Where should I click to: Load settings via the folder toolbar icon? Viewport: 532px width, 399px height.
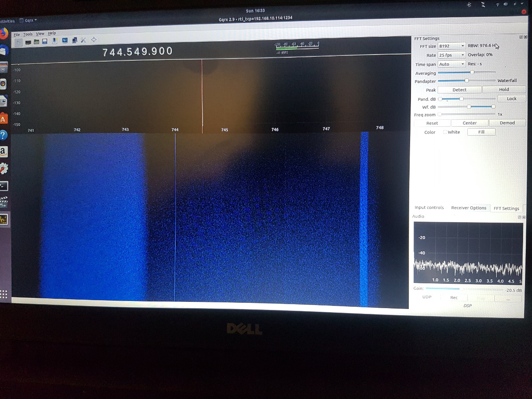36,42
